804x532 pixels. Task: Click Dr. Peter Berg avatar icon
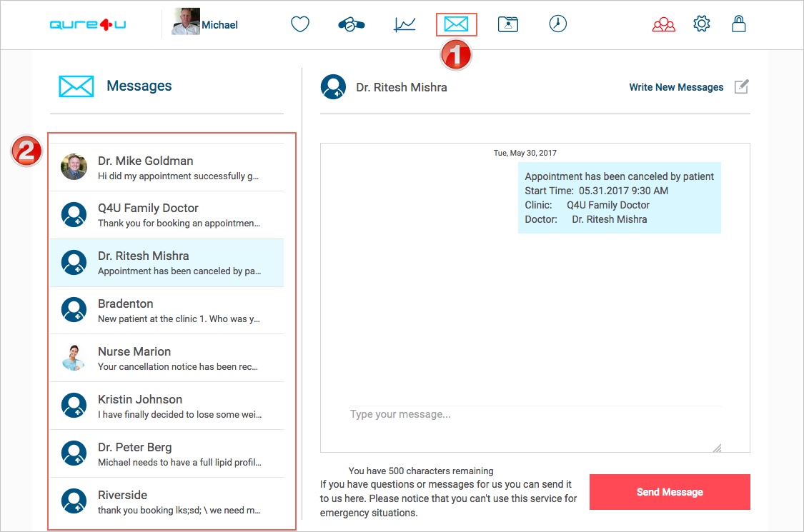point(74,453)
